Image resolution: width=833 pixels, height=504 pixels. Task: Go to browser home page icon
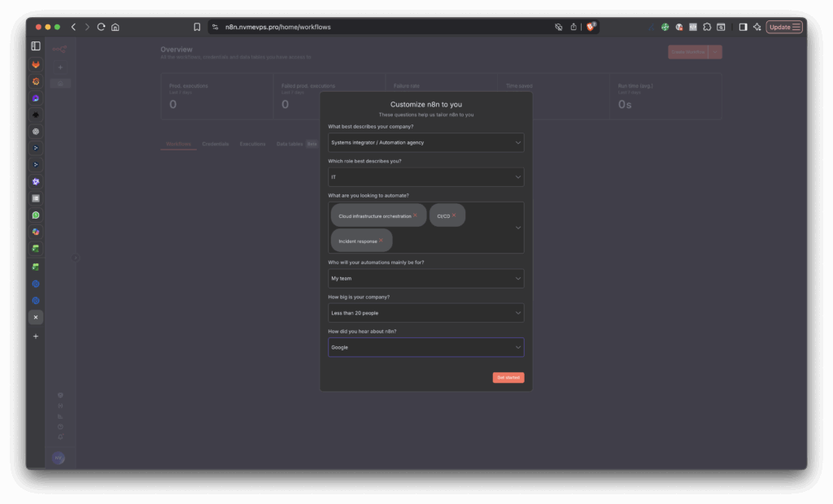pyautogui.click(x=116, y=27)
